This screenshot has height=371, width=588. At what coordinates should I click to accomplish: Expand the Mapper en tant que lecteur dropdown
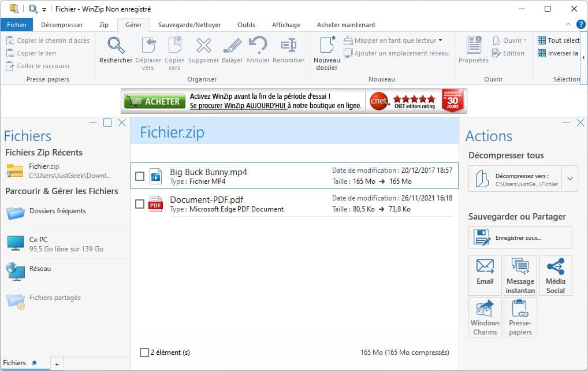point(440,40)
